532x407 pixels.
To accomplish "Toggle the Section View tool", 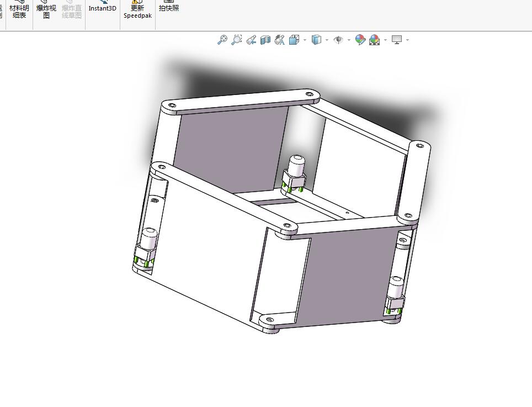I will point(265,40).
